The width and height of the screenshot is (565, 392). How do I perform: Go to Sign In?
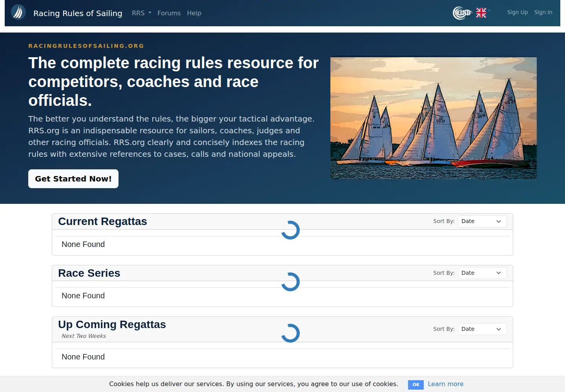pyautogui.click(x=543, y=12)
